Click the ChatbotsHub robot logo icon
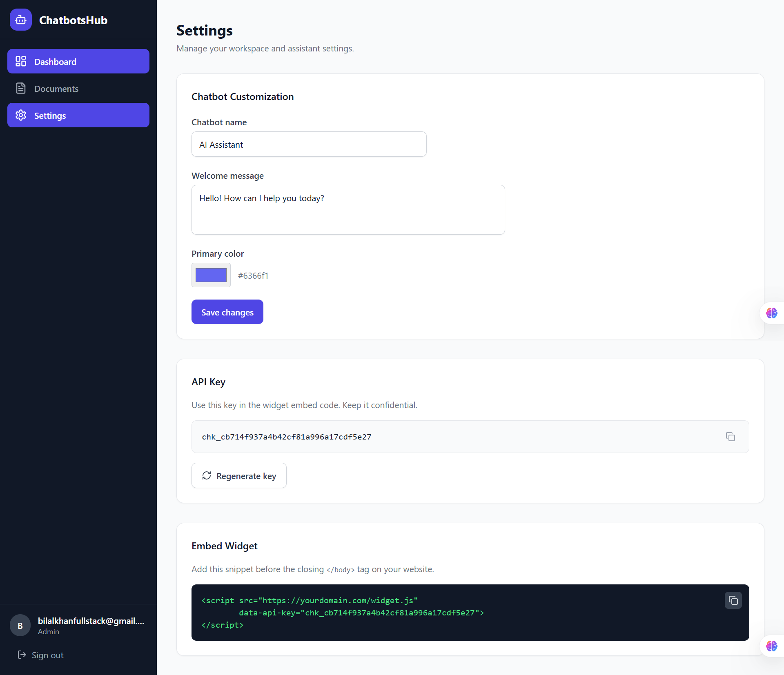The image size is (784, 675). tap(20, 19)
